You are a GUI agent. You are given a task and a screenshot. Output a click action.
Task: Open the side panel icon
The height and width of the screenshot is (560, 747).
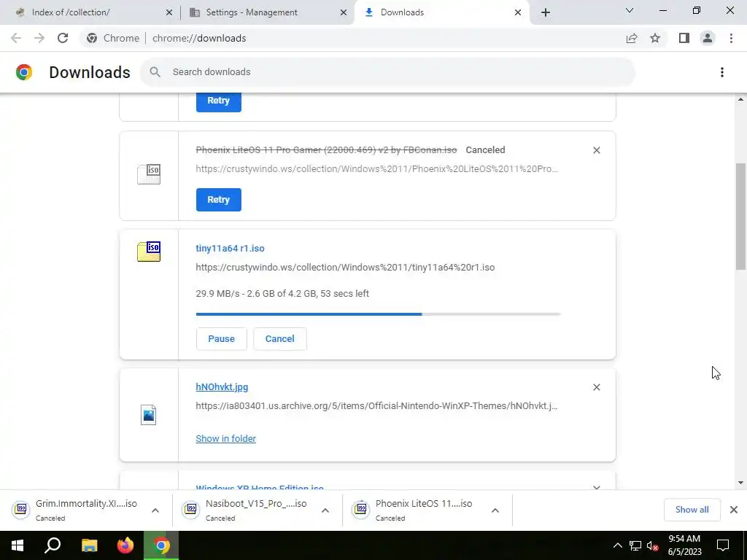684,38
